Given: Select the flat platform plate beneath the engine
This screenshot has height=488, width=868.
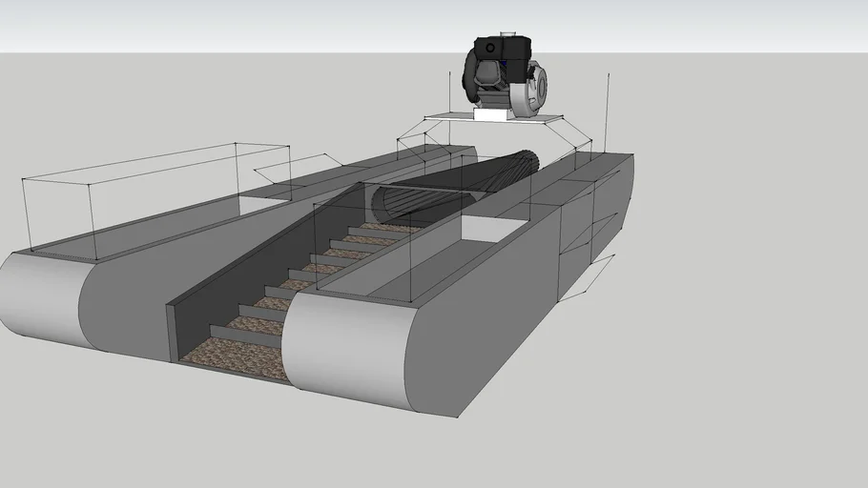Looking at the screenshot, I should (x=448, y=117).
